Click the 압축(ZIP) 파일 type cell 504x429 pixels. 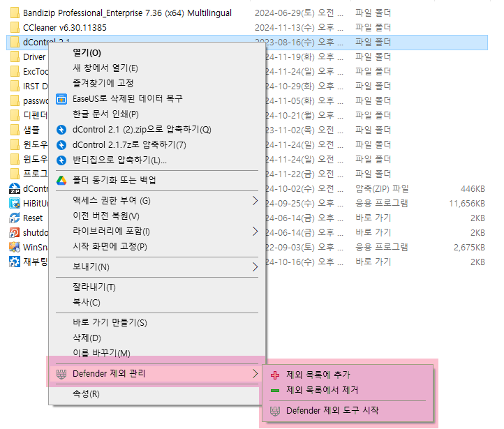pos(382,188)
